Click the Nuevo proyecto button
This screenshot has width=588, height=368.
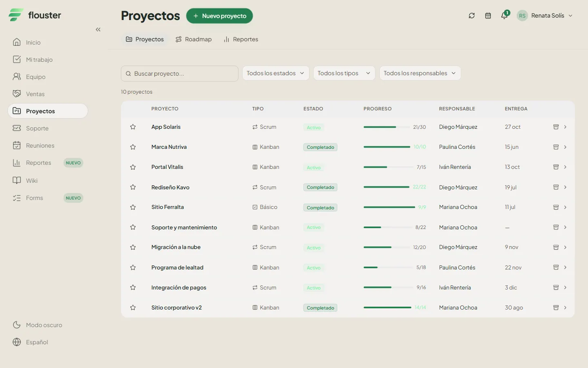[x=220, y=16]
